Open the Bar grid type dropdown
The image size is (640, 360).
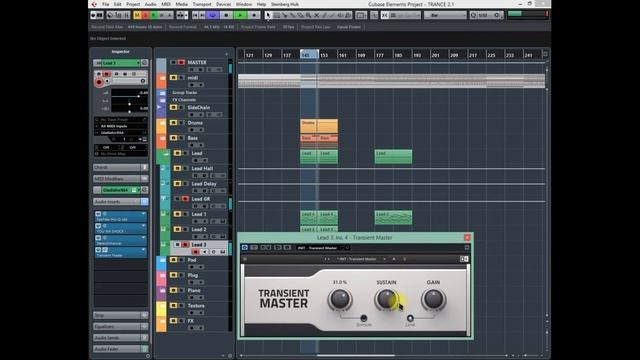445,15
